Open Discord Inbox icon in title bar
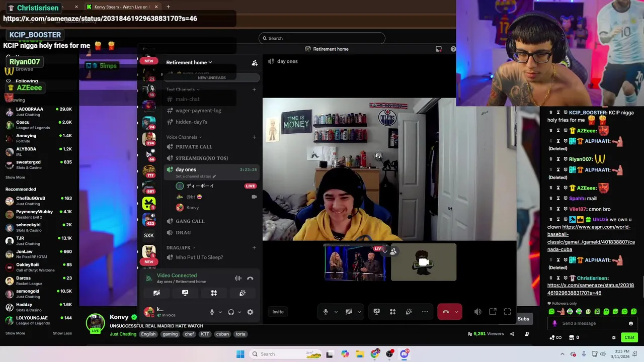Viewport: 644px width, 362px height. pos(439,49)
